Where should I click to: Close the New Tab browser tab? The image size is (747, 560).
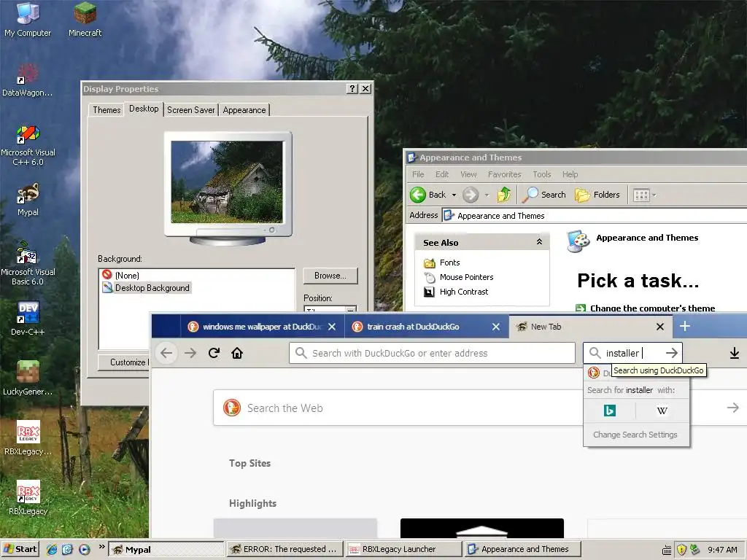659,327
